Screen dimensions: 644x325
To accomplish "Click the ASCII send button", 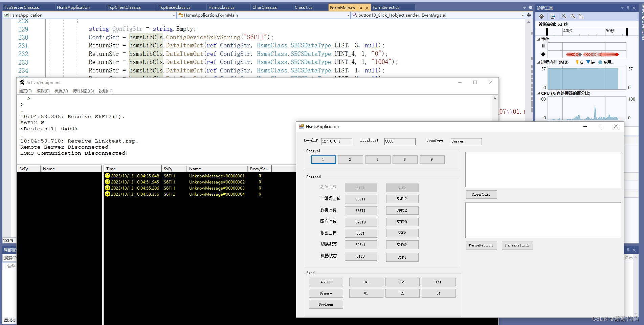I will [x=326, y=282].
